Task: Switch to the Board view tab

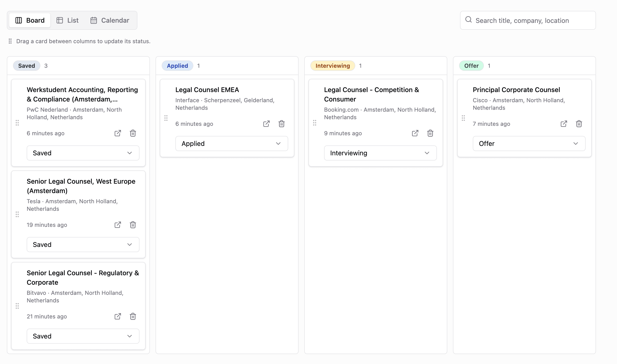Action: click(x=30, y=20)
